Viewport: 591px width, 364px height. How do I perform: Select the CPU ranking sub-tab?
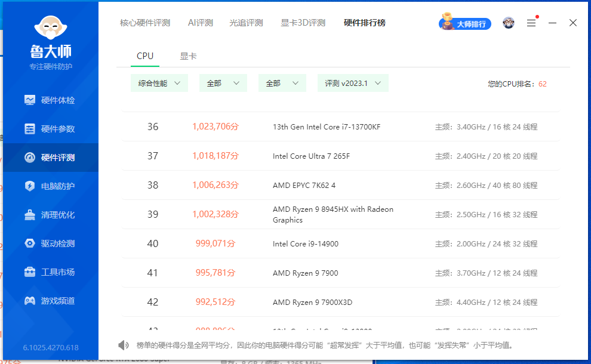tap(145, 56)
